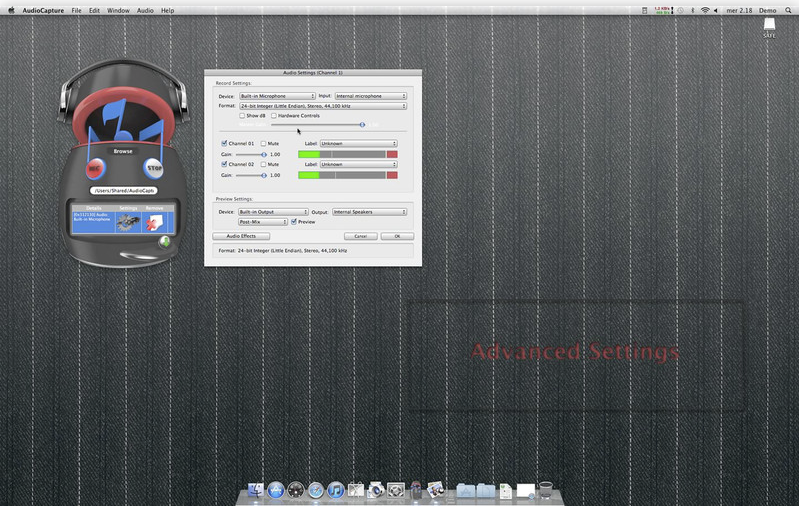Open Spotlight search magnifier
Screen dimensions: 799x506
pos(788,10)
